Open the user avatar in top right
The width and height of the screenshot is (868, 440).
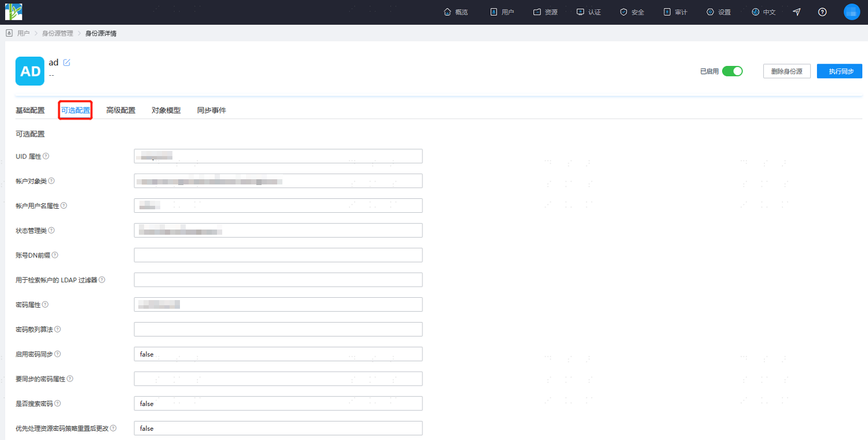[852, 12]
